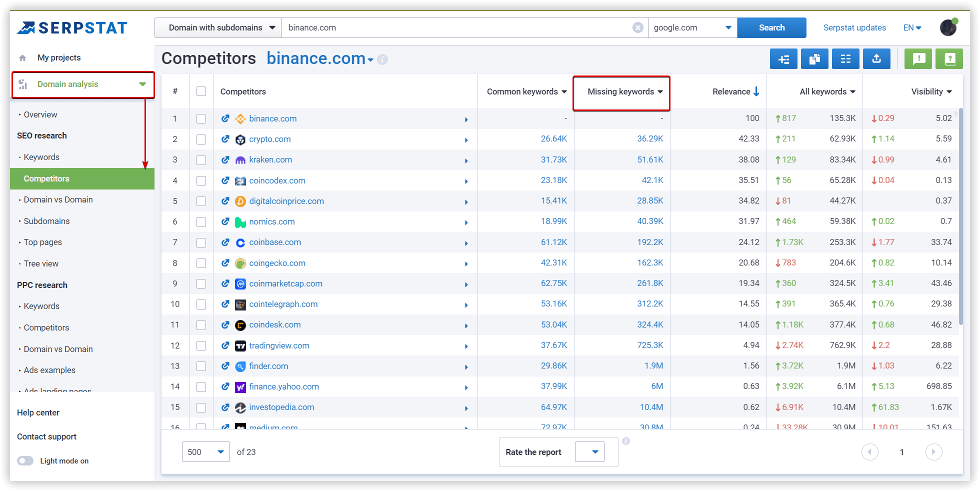This screenshot has height=491, width=980.
Task: Open My projects link
Action: pyautogui.click(x=59, y=57)
